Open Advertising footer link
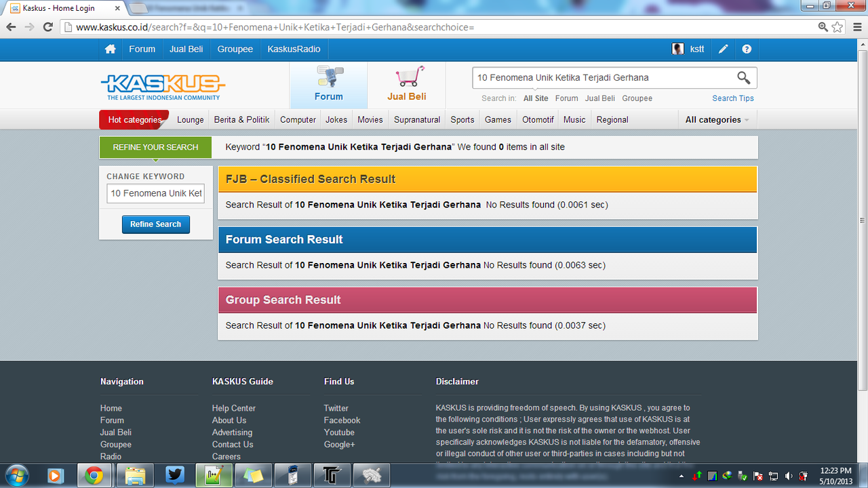This screenshot has width=868, height=488. 232,432
